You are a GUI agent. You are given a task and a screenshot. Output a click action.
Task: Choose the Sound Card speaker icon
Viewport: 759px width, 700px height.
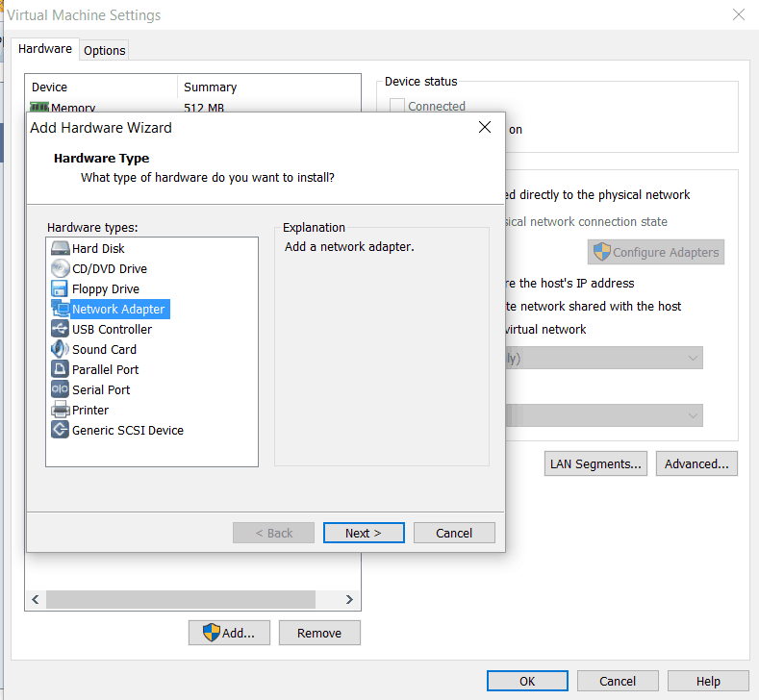point(60,349)
